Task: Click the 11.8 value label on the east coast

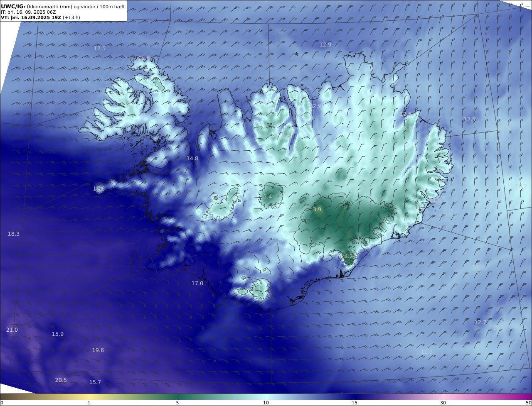Action: [x=436, y=200]
